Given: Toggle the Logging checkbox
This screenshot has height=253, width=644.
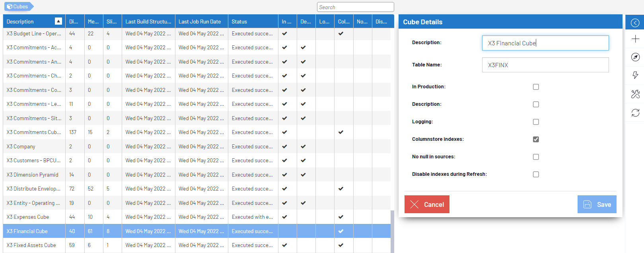Looking at the screenshot, I should (536, 122).
